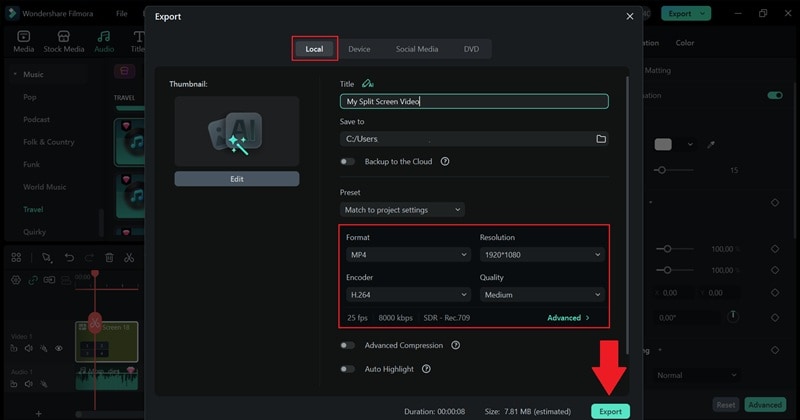The width and height of the screenshot is (800, 420).
Task: Open the Resolution 1920*1080 dropdown
Action: [542, 255]
